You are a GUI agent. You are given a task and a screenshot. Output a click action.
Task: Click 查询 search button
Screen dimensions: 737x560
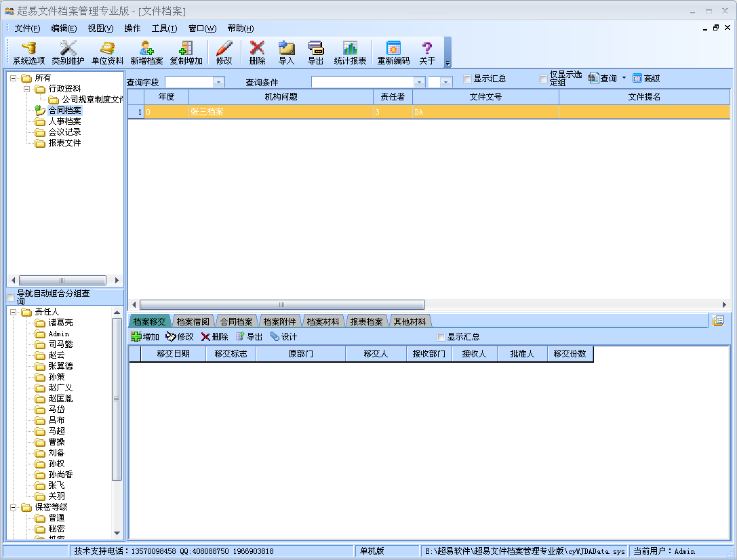603,79
